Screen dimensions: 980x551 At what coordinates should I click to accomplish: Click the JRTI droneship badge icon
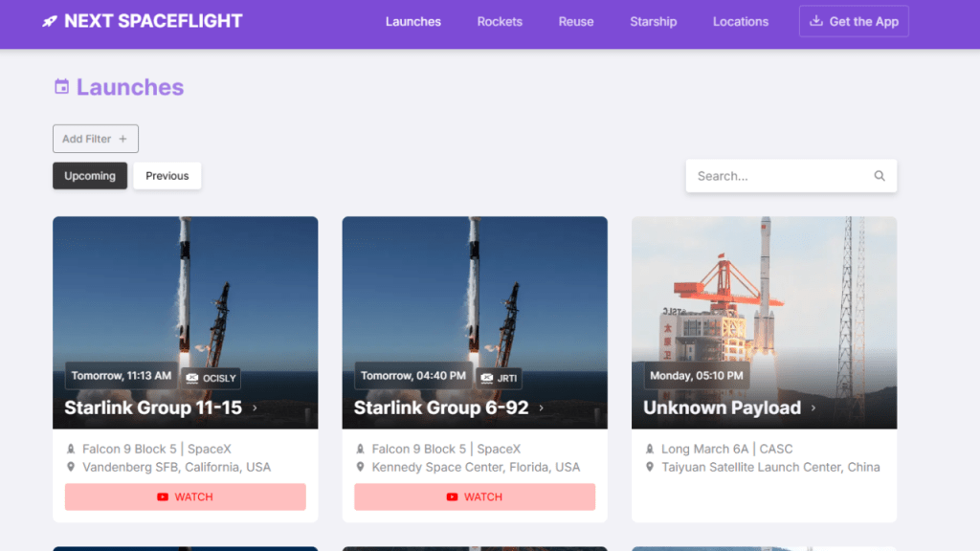pyautogui.click(x=489, y=376)
